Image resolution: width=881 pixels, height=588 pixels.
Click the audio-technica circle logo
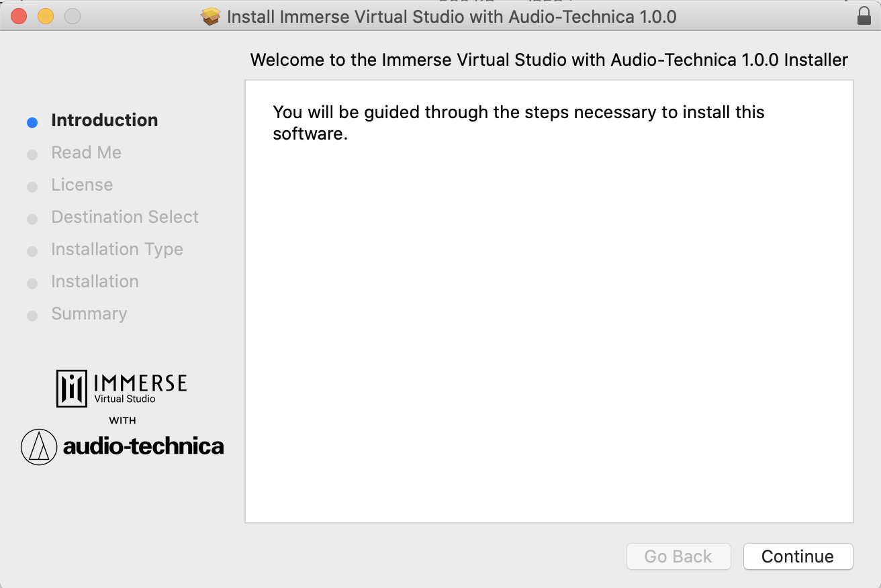point(38,446)
